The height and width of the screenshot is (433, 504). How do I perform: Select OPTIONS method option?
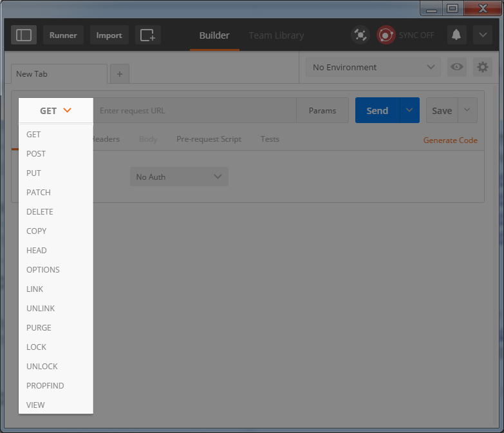point(56,269)
